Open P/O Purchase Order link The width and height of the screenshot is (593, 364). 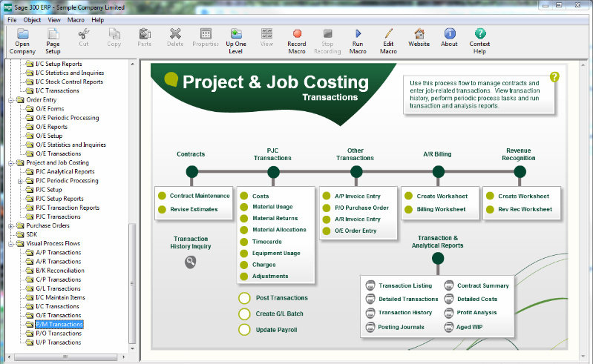point(361,208)
